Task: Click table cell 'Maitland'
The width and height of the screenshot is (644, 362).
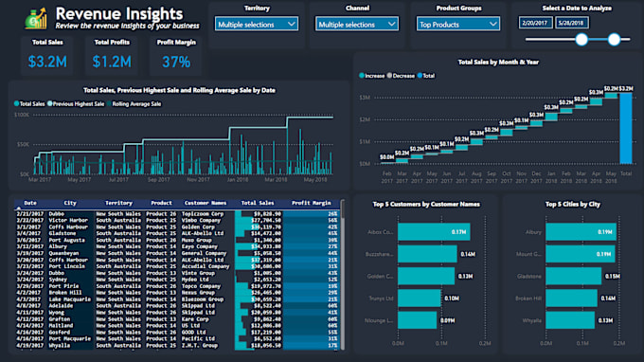Action: tap(61, 325)
